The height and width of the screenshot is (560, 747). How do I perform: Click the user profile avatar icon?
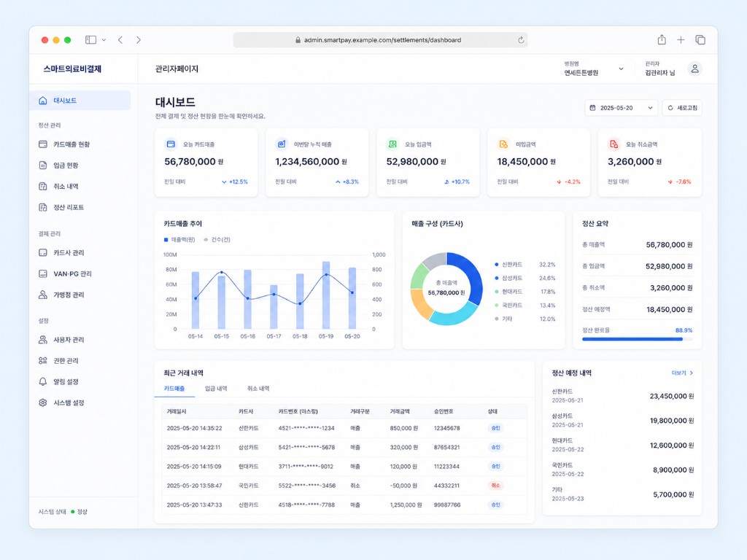click(x=695, y=69)
